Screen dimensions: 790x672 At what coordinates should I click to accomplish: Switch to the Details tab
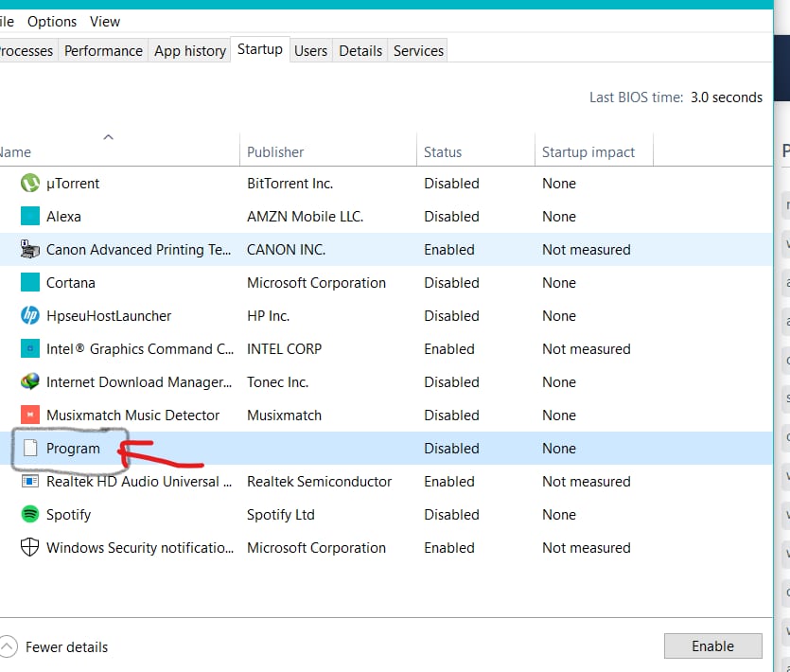[x=360, y=51]
